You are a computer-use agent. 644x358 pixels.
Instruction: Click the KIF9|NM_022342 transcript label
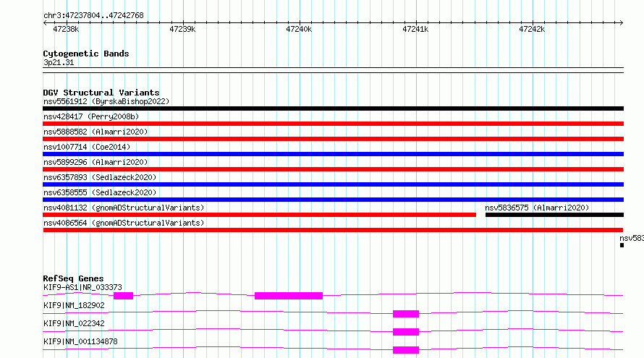(x=74, y=323)
